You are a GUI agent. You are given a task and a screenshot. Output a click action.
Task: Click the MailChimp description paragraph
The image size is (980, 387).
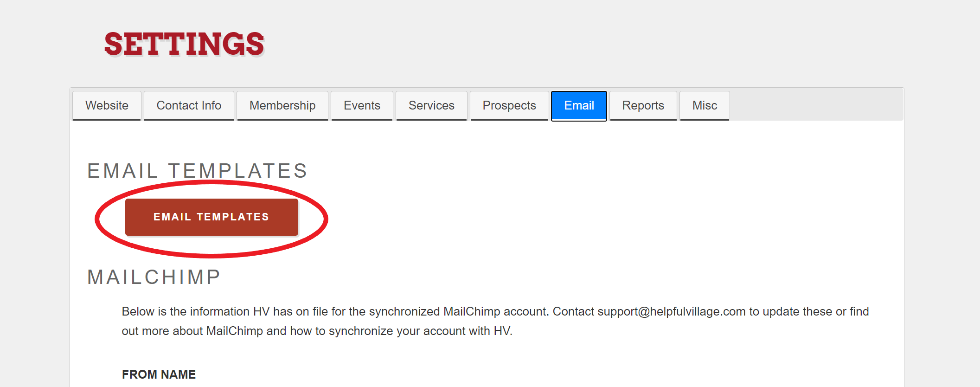[x=495, y=321]
